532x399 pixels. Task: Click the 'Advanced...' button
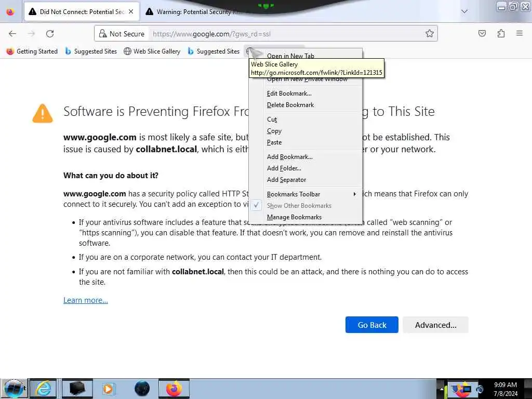pos(436,325)
